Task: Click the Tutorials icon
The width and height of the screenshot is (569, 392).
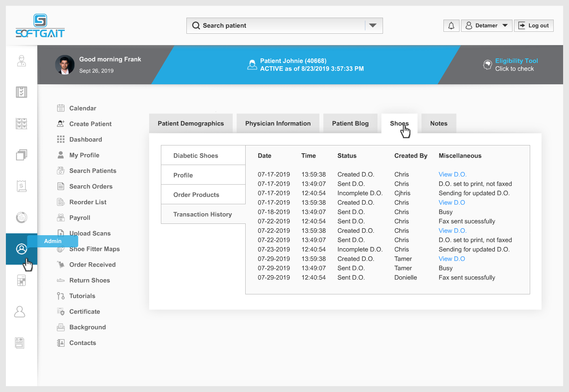Action: (x=61, y=296)
